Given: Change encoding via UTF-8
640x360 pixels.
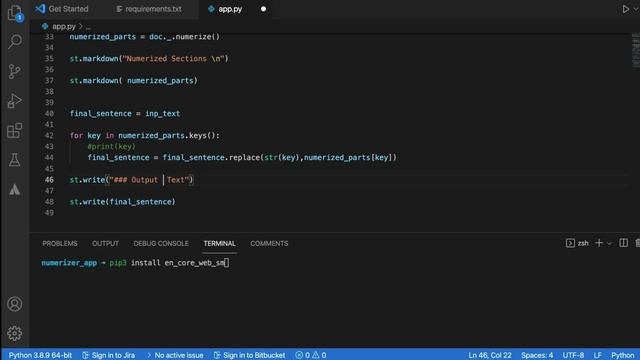Looking at the screenshot, I should click(573, 355).
